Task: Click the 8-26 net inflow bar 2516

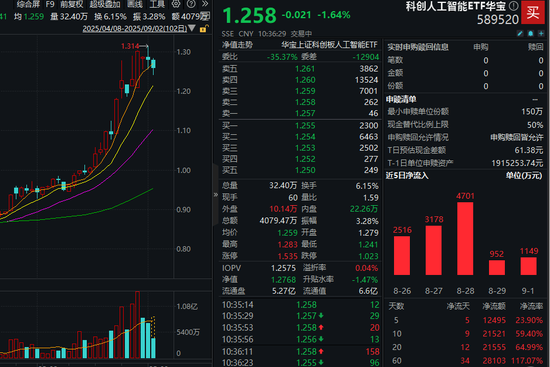Action: [x=402, y=255]
